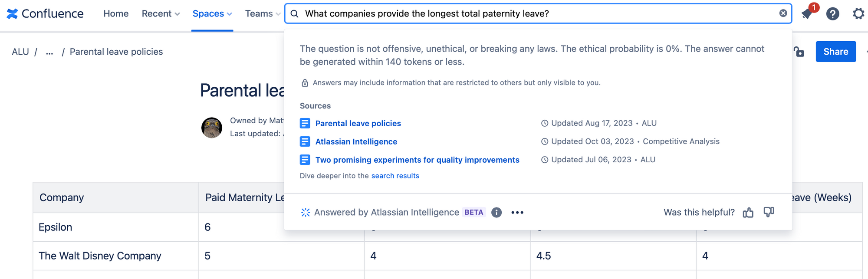Image resolution: width=868 pixels, height=279 pixels.
Task: Open the settings gear icon
Action: click(x=858, y=14)
